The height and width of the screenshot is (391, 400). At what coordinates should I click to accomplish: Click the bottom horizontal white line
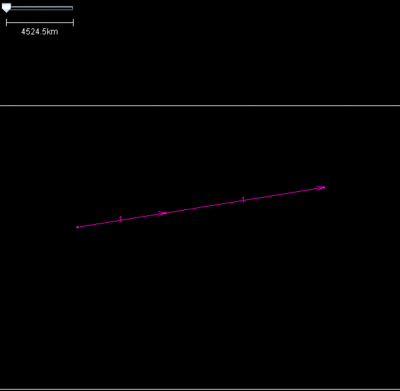[200, 389]
